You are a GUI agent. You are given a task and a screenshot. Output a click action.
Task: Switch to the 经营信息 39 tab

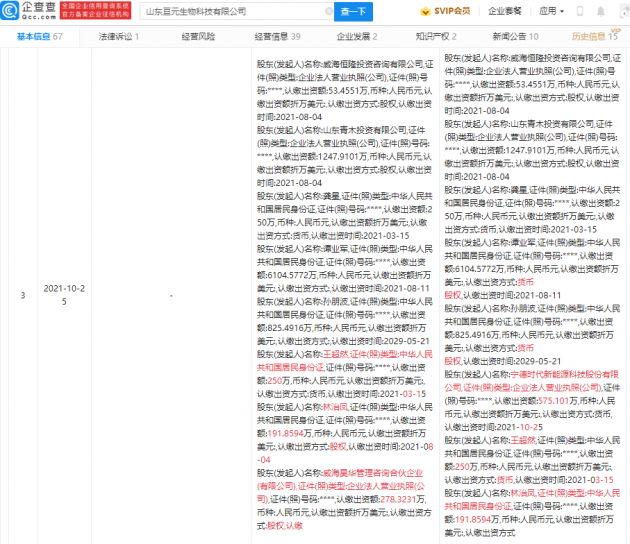(278, 37)
